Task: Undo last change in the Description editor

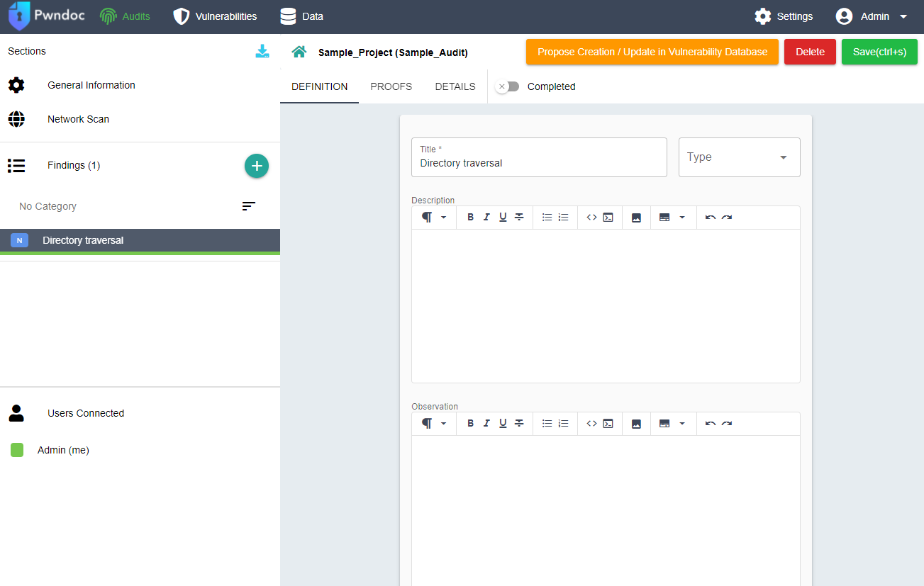Action: point(711,218)
